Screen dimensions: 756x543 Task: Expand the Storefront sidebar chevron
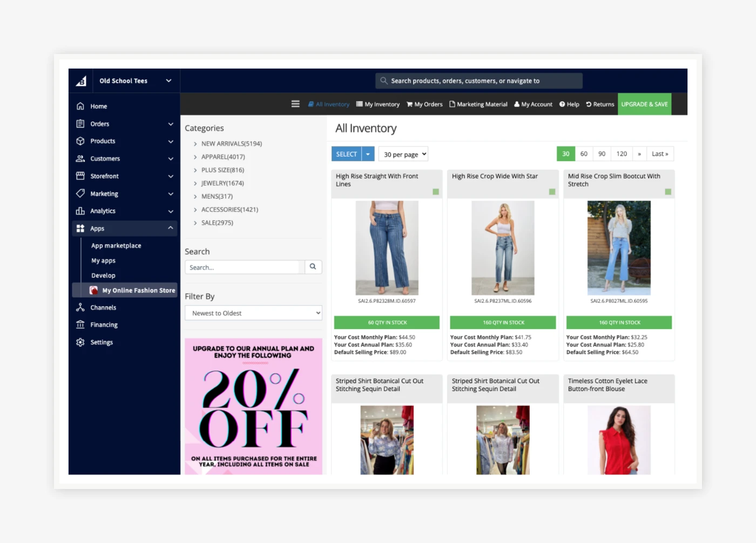171,176
